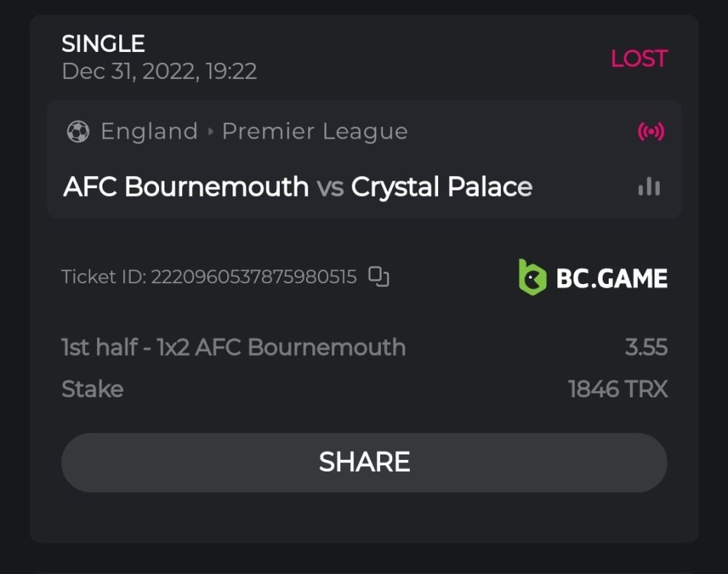Screen dimensions: 728x574
Task: Click the arrow between England and Premier League
Action: point(210,132)
